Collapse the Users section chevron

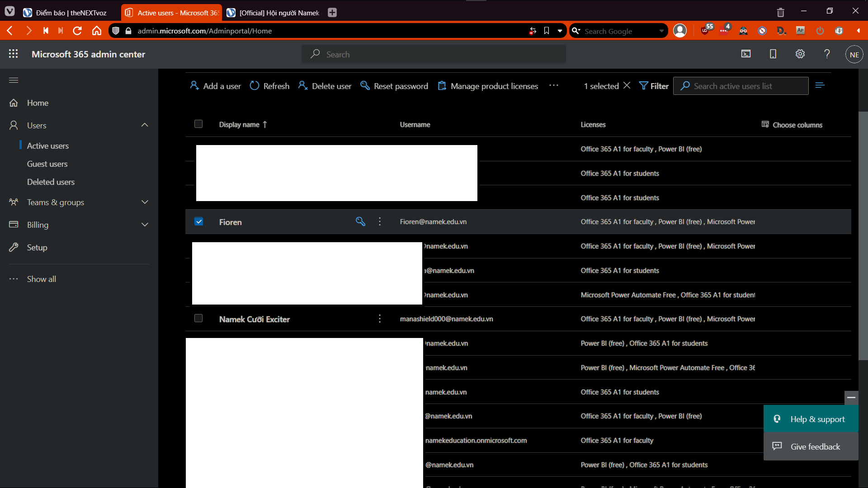[145, 125]
